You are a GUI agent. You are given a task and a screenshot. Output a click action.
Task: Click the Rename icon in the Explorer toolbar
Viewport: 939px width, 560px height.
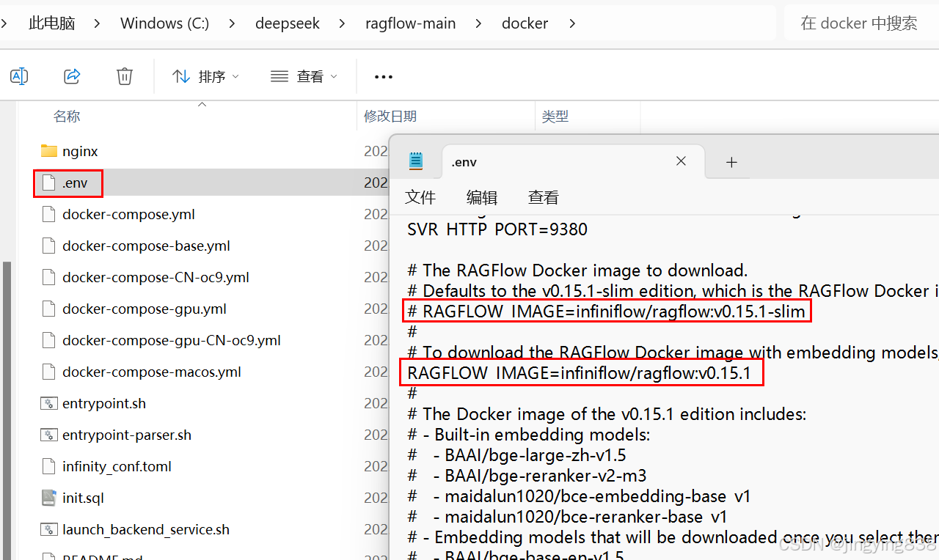pyautogui.click(x=19, y=76)
